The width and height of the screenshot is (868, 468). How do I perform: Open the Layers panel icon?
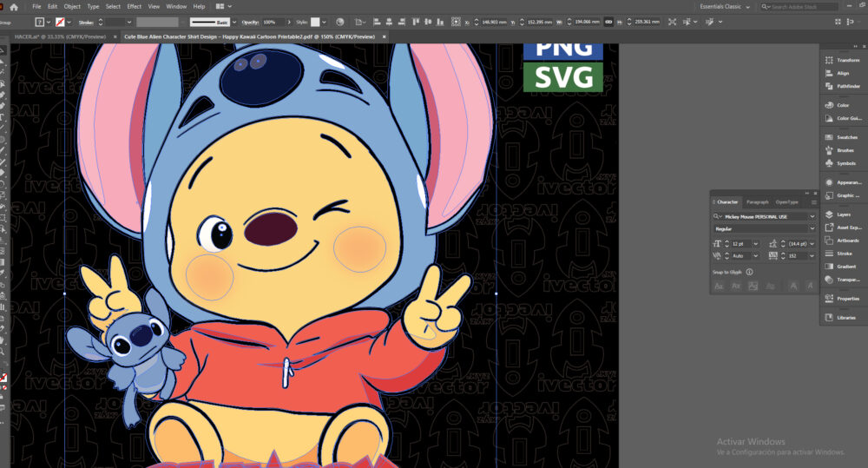[829, 214]
